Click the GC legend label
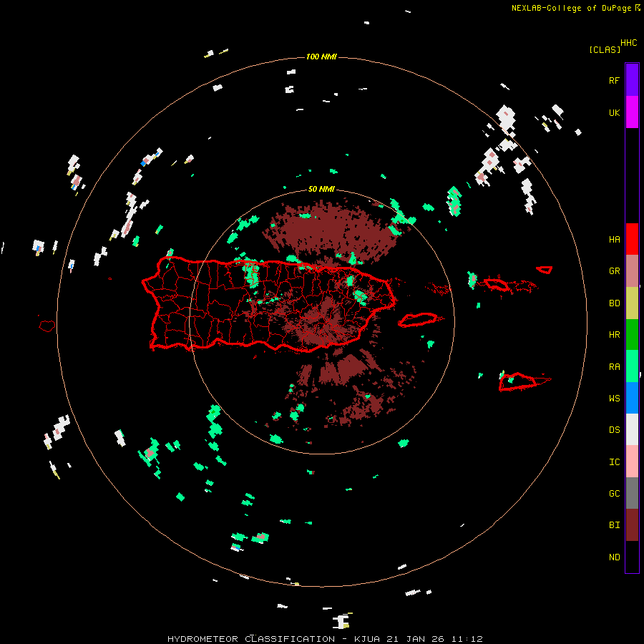The image size is (644, 644). click(614, 493)
